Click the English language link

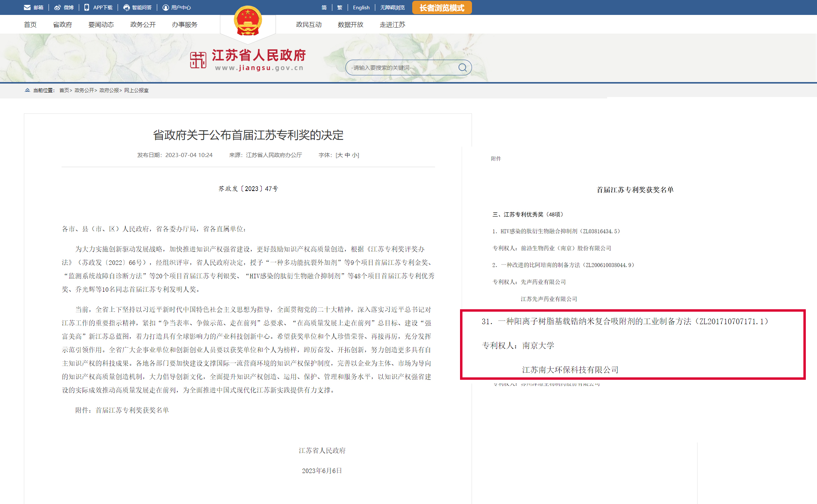click(361, 7)
